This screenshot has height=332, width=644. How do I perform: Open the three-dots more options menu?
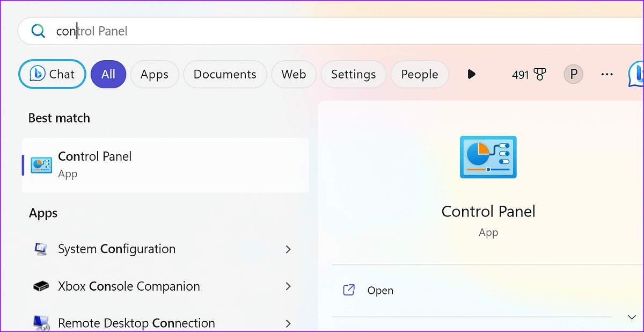tap(607, 74)
